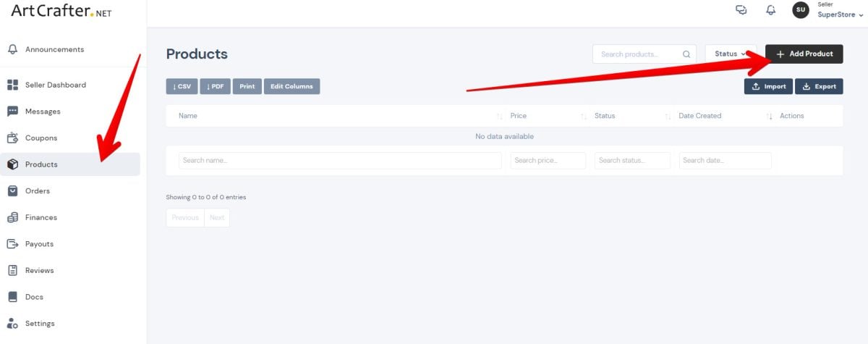
Task: Go to the Previous page
Action: pyautogui.click(x=185, y=218)
